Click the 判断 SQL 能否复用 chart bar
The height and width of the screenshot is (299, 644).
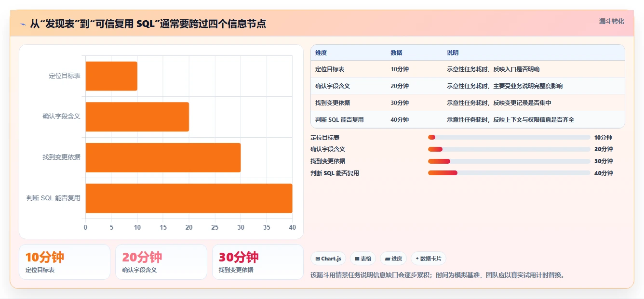point(189,198)
